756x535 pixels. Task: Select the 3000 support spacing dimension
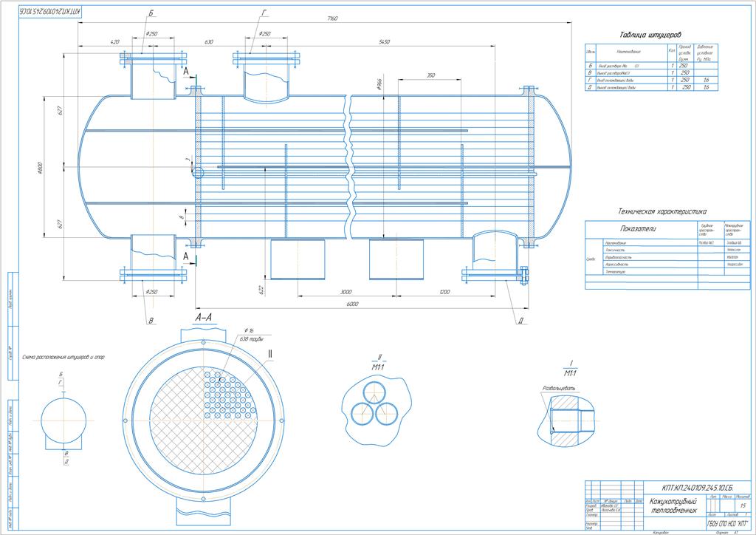click(346, 292)
